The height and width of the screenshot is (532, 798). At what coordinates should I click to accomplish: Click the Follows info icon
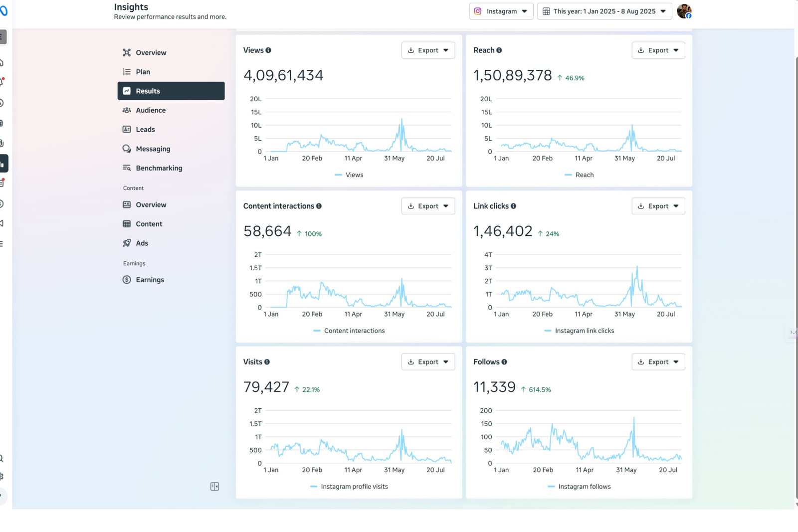[x=504, y=362]
